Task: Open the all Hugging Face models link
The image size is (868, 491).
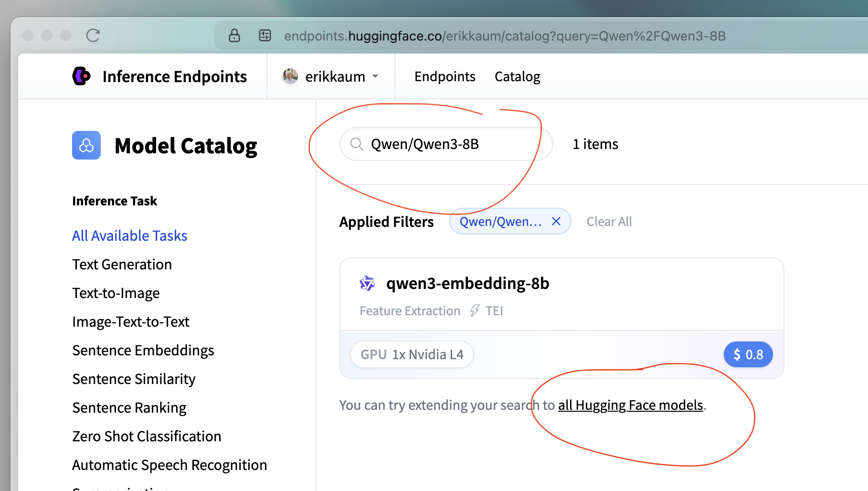Action: pos(630,405)
